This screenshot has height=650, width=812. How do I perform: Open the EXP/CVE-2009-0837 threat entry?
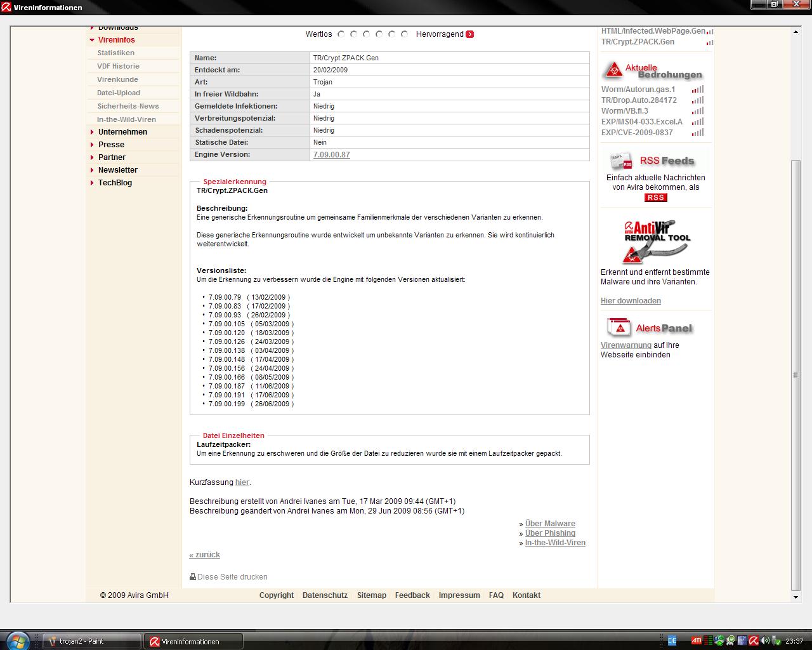[637, 133]
